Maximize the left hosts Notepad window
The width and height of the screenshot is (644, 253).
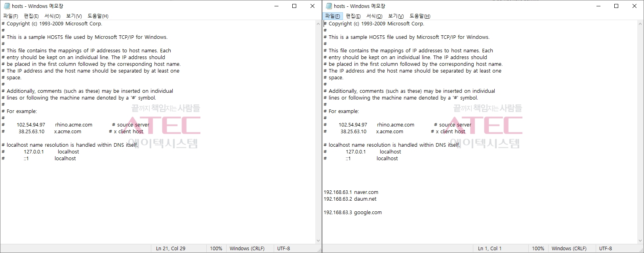[x=294, y=6]
